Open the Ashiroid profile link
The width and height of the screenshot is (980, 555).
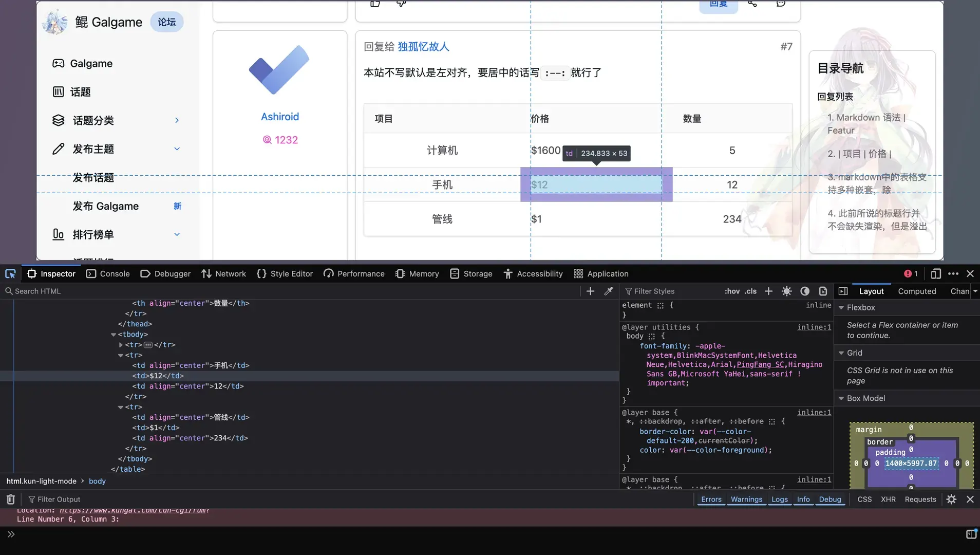click(280, 117)
